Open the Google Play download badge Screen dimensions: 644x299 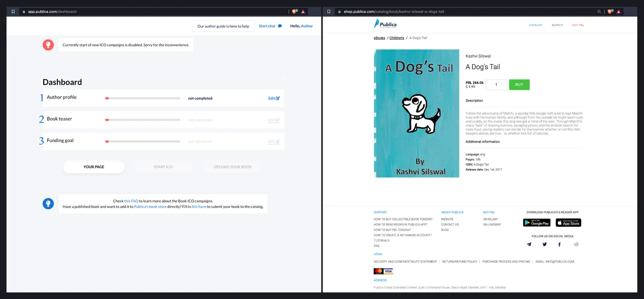point(537,223)
